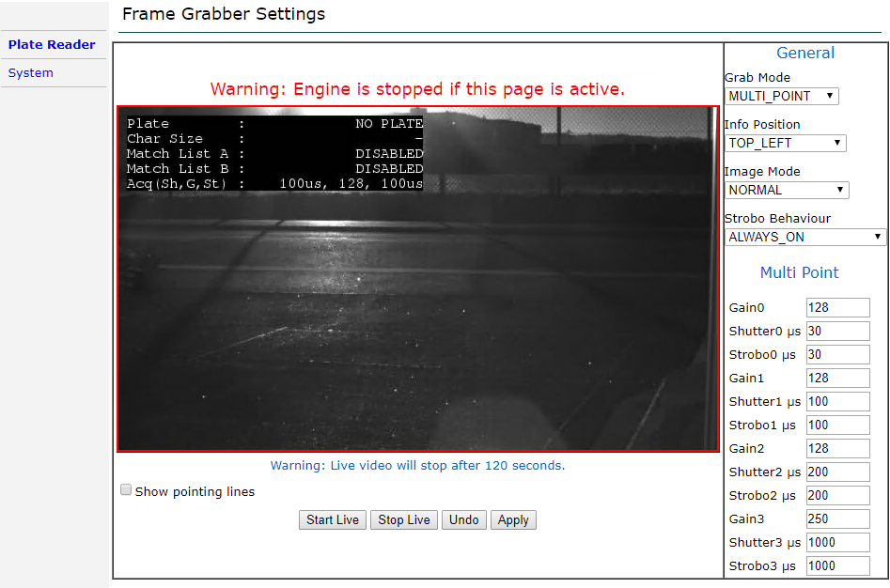Viewport: 890px width, 588px height.
Task: Focus the Shutter1 µs input
Action: (x=837, y=402)
